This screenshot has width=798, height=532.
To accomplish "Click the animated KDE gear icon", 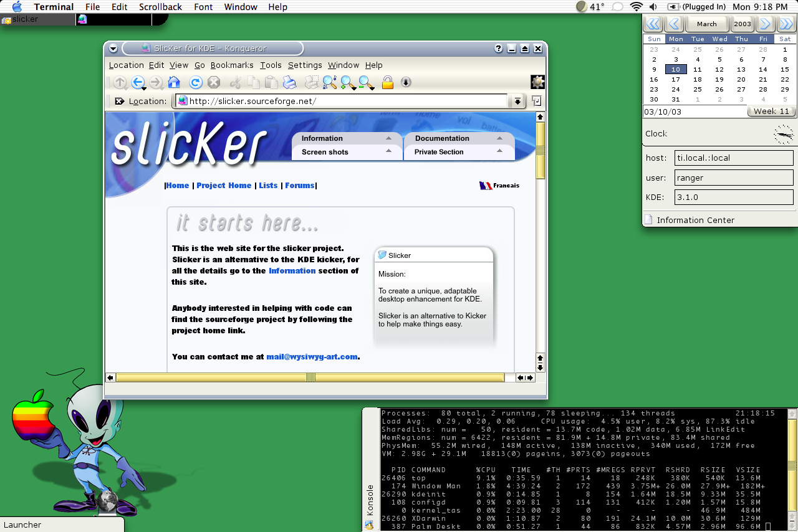I will click(537, 82).
